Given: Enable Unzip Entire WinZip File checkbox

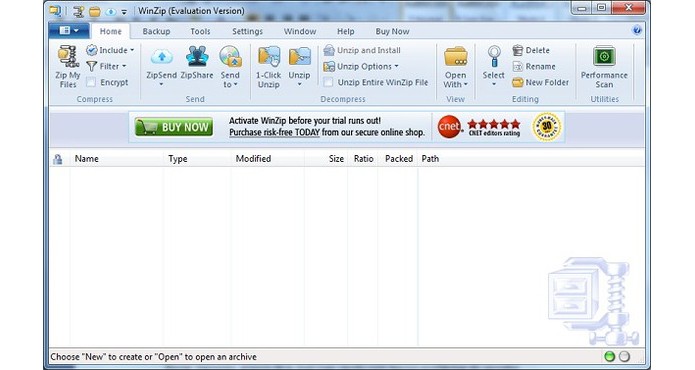Looking at the screenshot, I should click(x=328, y=82).
